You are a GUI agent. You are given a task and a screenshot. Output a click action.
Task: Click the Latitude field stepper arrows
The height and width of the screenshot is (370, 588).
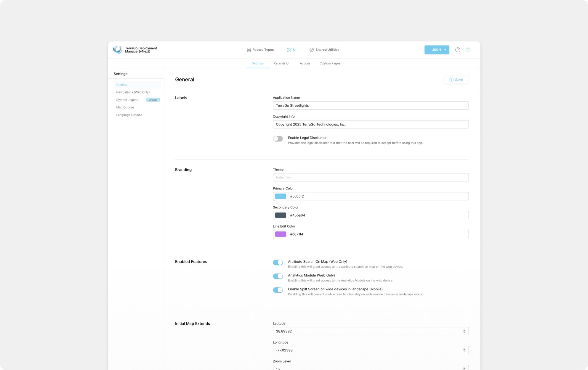(464, 331)
